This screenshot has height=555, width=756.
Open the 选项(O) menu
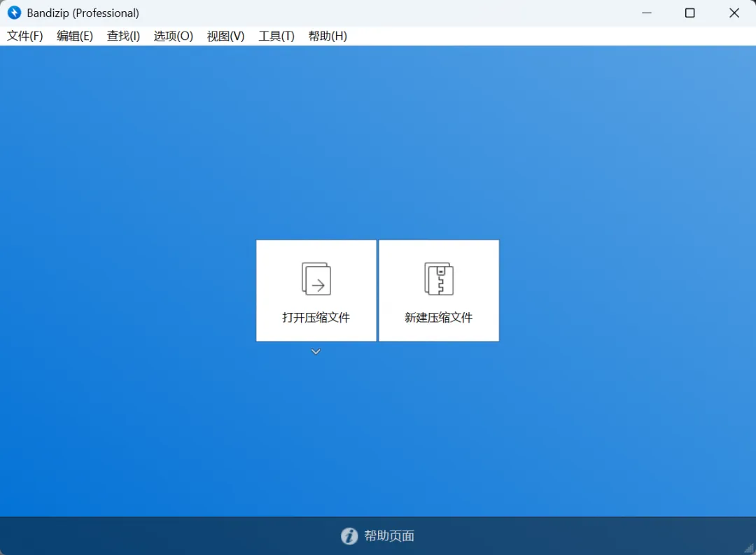pyautogui.click(x=174, y=36)
